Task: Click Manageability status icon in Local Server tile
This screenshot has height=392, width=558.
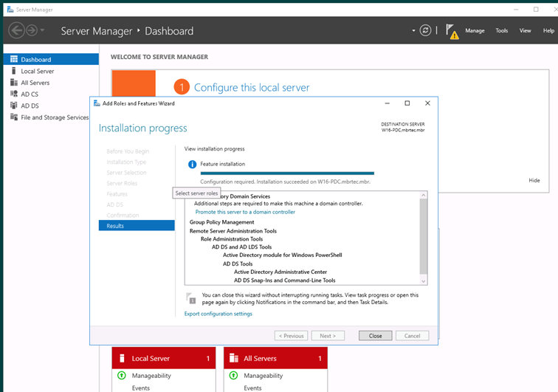Action: pyautogui.click(x=122, y=375)
